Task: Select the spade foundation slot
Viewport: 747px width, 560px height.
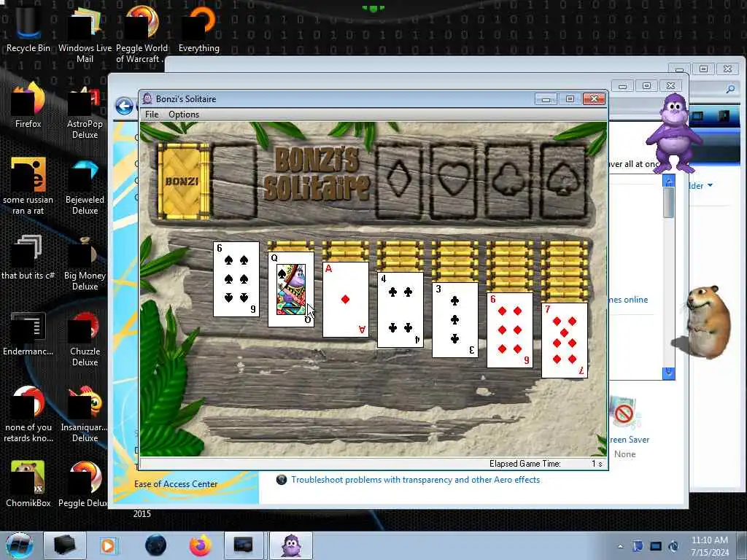Action: (x=563, y=181)
